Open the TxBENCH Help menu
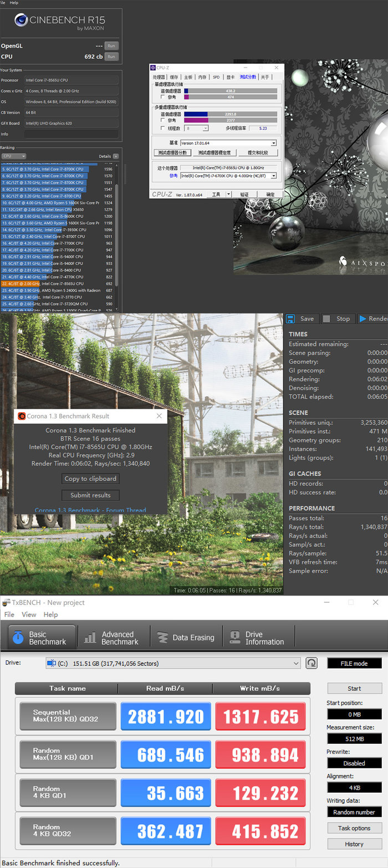This screenshot has height=868, width=388. click(x=50, y=614)
